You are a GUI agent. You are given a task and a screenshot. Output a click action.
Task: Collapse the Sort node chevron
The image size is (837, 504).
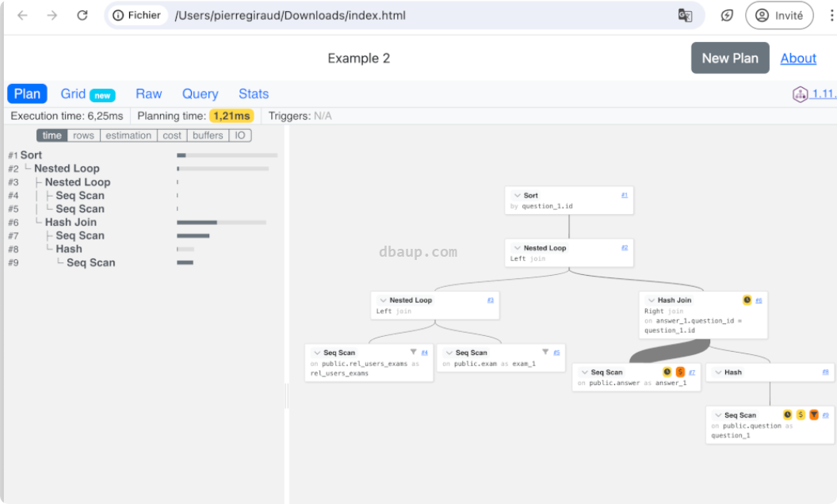517,196
